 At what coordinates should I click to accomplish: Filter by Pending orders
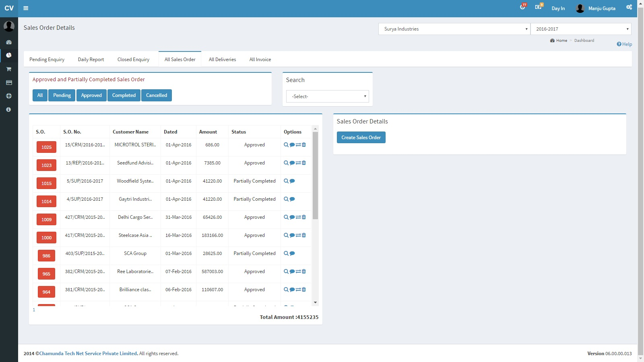click(62, 95)
